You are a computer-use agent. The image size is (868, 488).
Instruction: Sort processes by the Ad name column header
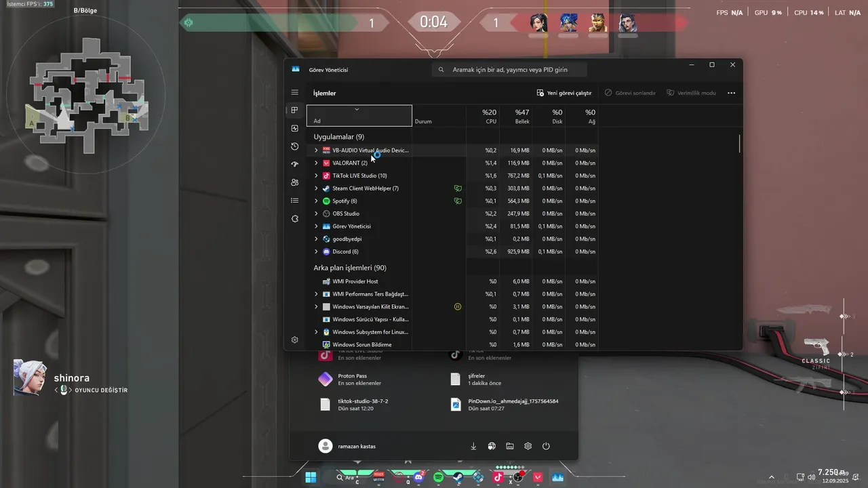(359, 116)
